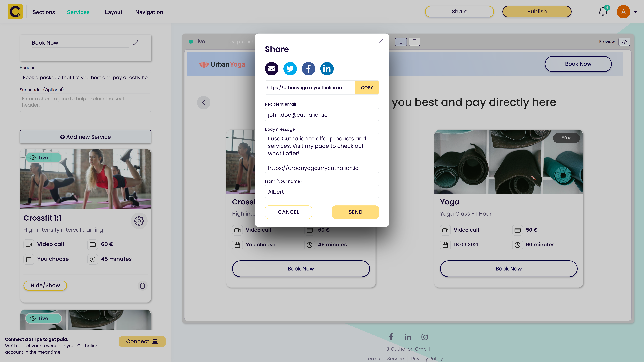Copy the page URL
This screenshot has width=644, height=362.
(x=367, y=87)
